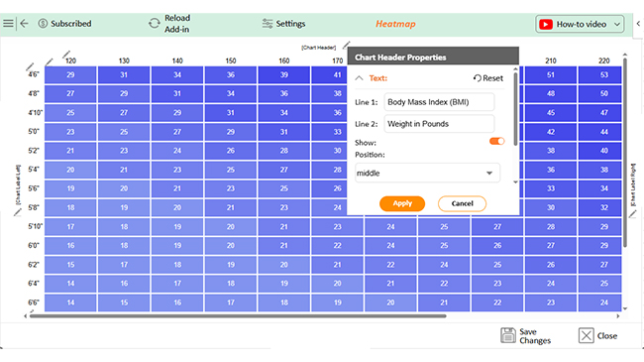This screenshot has width=644, height=362.
Task: Click cell 51 under column 210
Action: coord(550,74)
